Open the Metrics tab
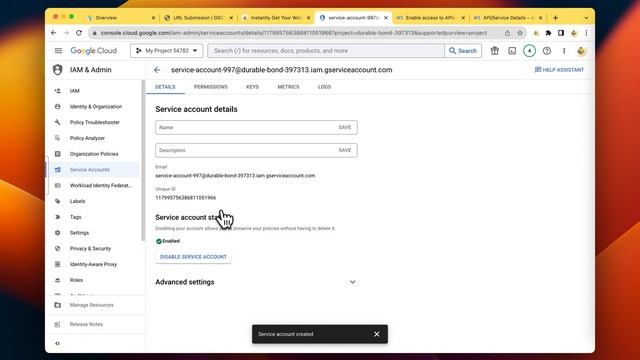 point(288,87)
